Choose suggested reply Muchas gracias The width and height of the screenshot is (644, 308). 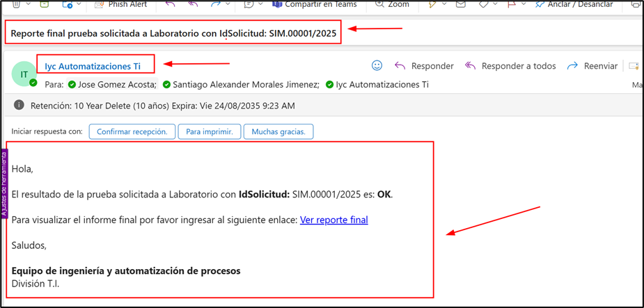278,131
